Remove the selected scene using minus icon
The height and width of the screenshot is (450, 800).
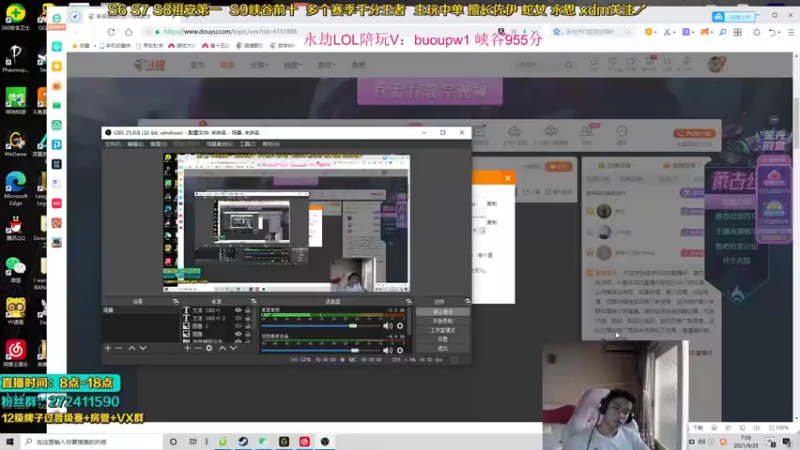[119, 348]
